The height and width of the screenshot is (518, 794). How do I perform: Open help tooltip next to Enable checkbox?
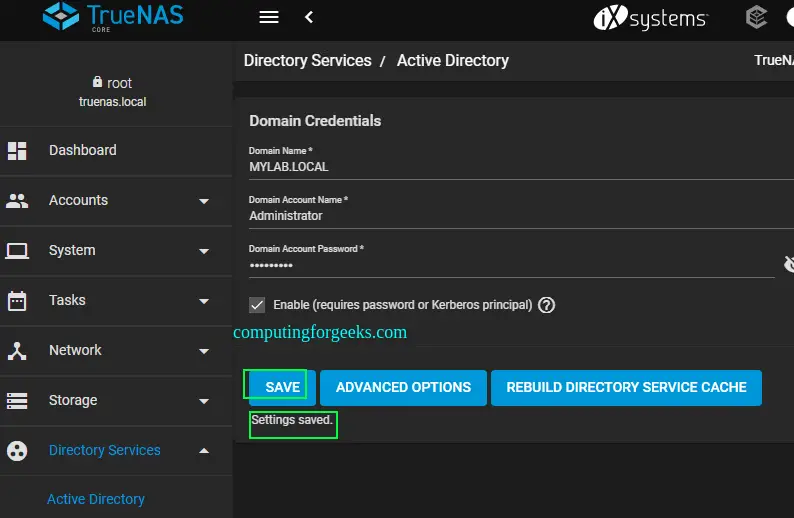coord(546,305)
